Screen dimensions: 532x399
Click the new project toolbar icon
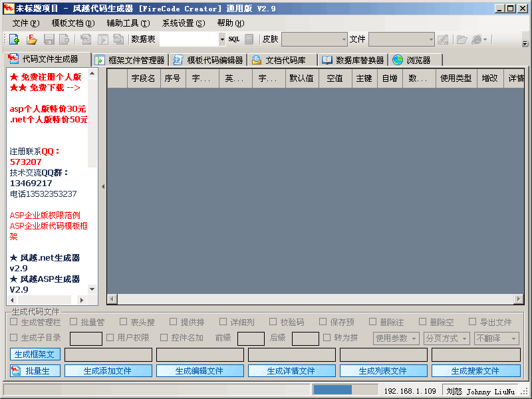(14, 39)
